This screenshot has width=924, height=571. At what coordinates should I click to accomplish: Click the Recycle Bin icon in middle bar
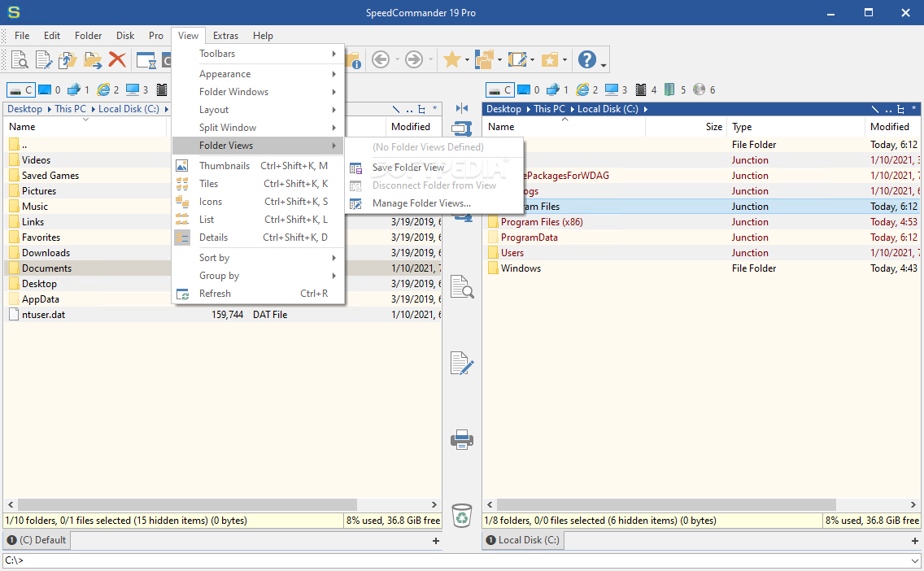pyautogui.click(x=462, y=515)
